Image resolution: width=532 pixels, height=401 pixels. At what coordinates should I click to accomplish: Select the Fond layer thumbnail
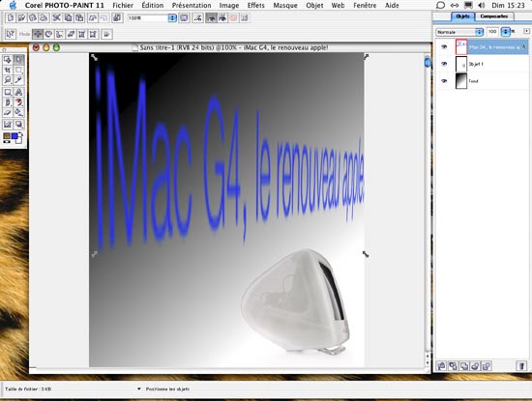point(461,80)
